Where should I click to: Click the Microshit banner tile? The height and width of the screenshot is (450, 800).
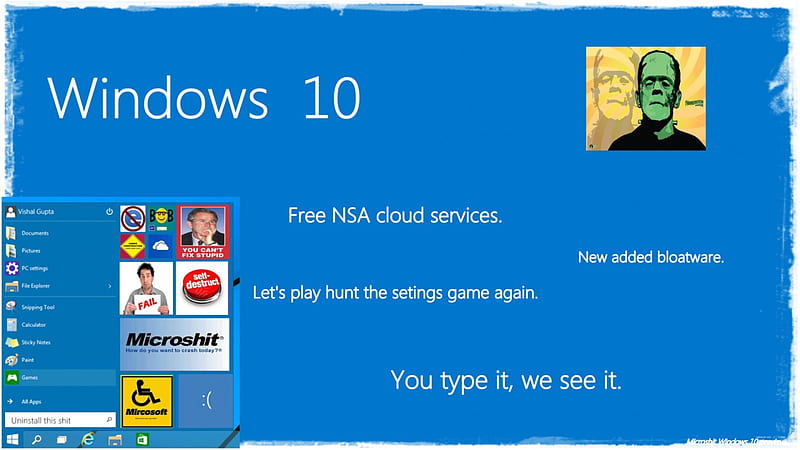174,344
